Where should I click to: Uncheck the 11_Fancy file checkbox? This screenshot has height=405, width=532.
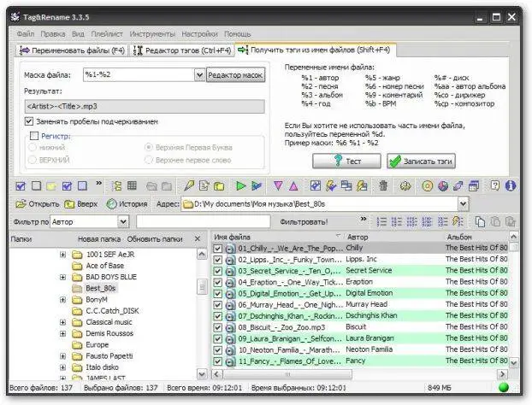pyautogui.click(x=217, y=361)
